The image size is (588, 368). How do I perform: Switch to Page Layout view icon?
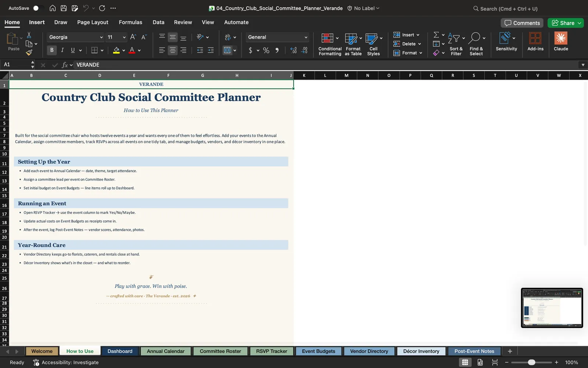(480, 362)
